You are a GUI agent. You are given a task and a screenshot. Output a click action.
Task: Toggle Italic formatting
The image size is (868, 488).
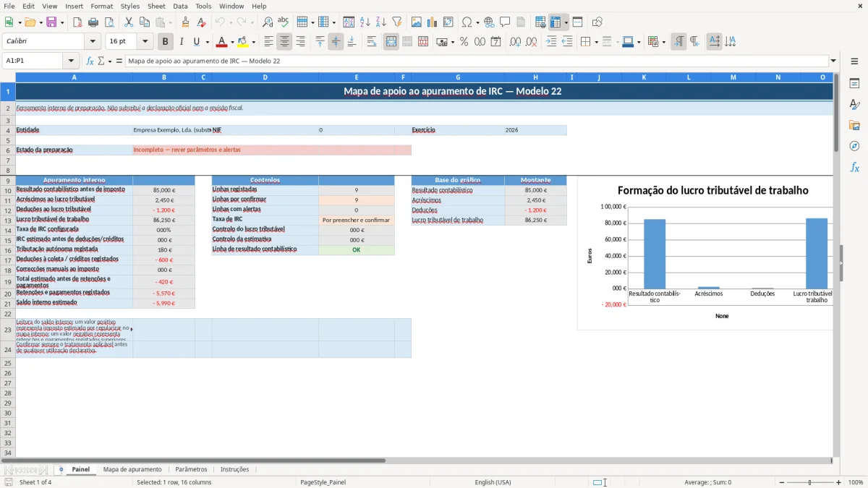point(182,42)
